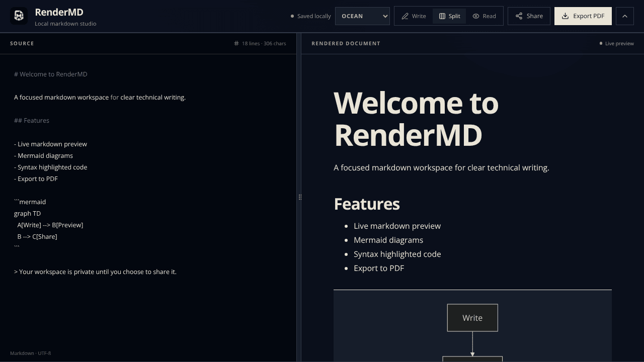Click the Write node in rendered diagram
The height and width of the screenshot is (362, 644).
click(x=472, y=318)
